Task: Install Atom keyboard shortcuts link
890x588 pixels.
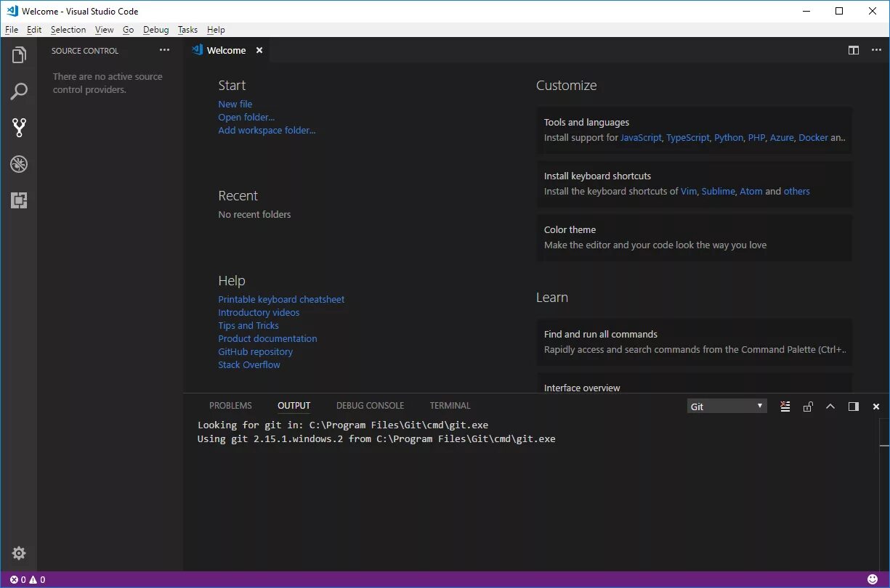Action: [751, 191]
